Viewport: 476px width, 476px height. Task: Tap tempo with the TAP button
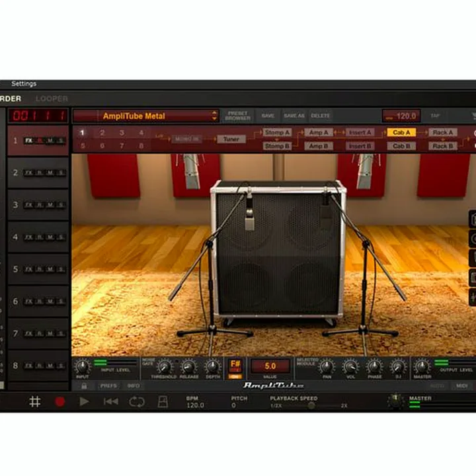coord(435,116)
